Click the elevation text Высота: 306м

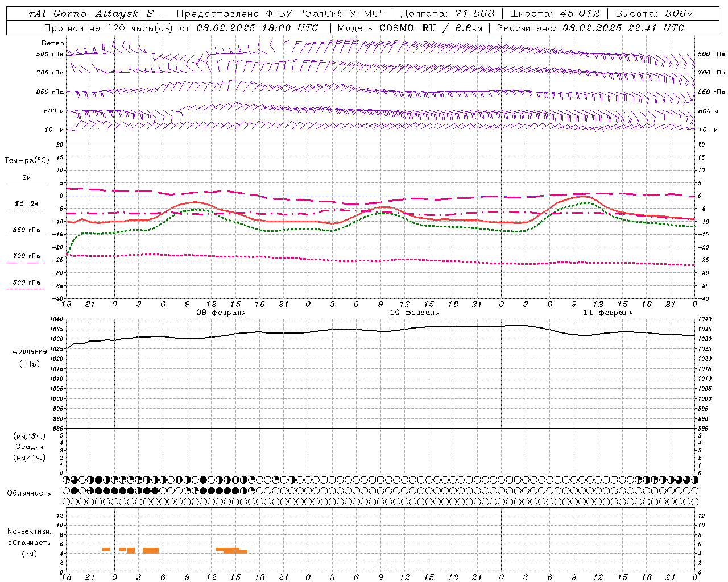[x=654, y=14]
